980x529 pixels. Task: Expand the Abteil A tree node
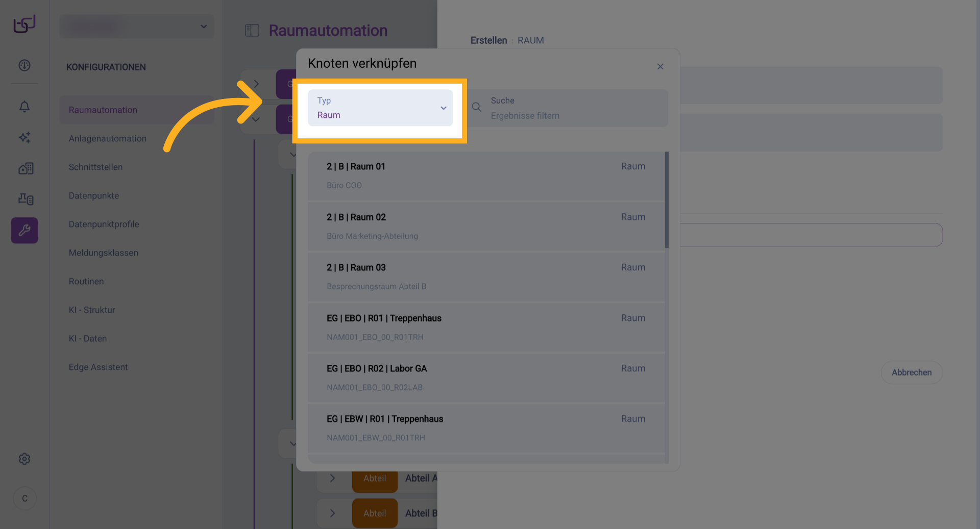332,478
